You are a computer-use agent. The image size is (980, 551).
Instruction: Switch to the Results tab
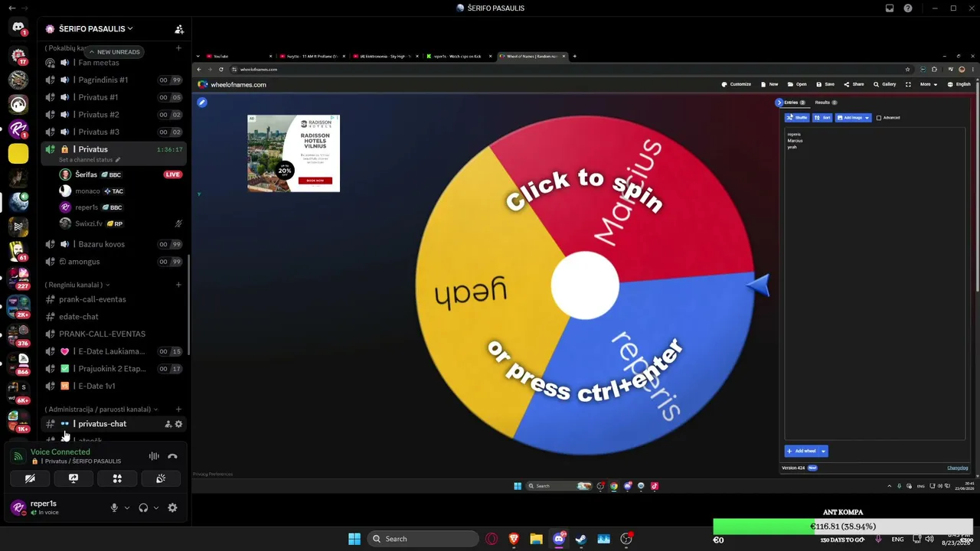(826, 103)
